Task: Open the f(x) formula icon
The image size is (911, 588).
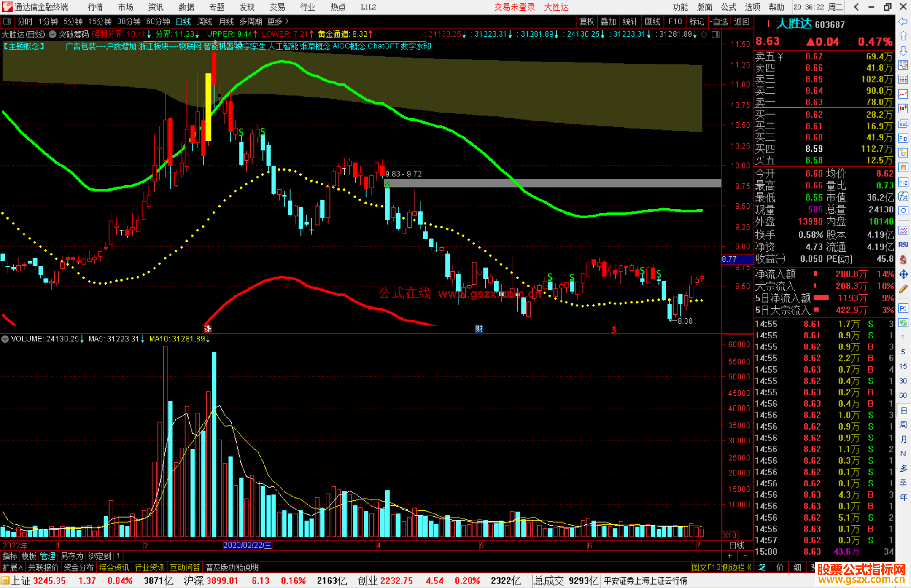Action: coord(903,196)
